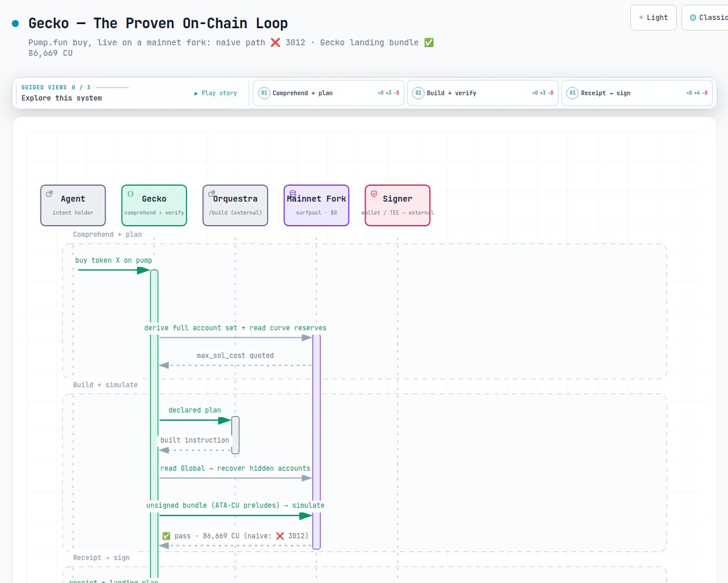Click the 'max_sol_cost quoted' reply label
The image size is (728, 583).
(x=235, y=356)
